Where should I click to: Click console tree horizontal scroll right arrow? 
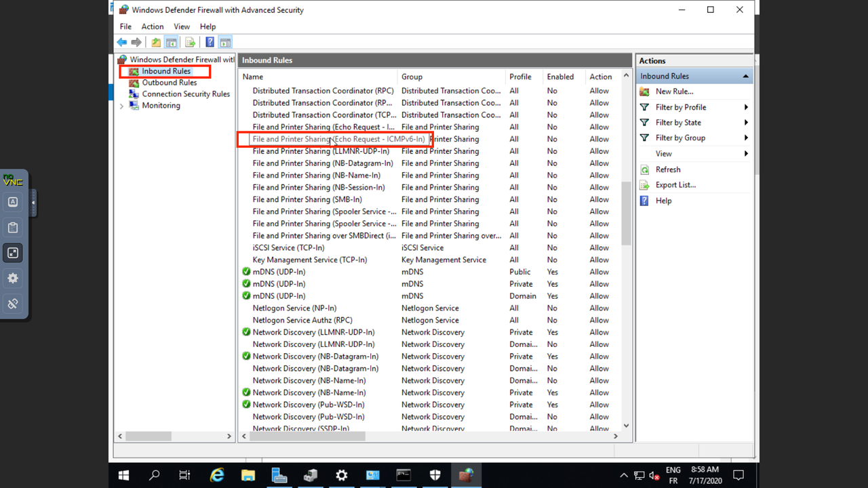229,436
